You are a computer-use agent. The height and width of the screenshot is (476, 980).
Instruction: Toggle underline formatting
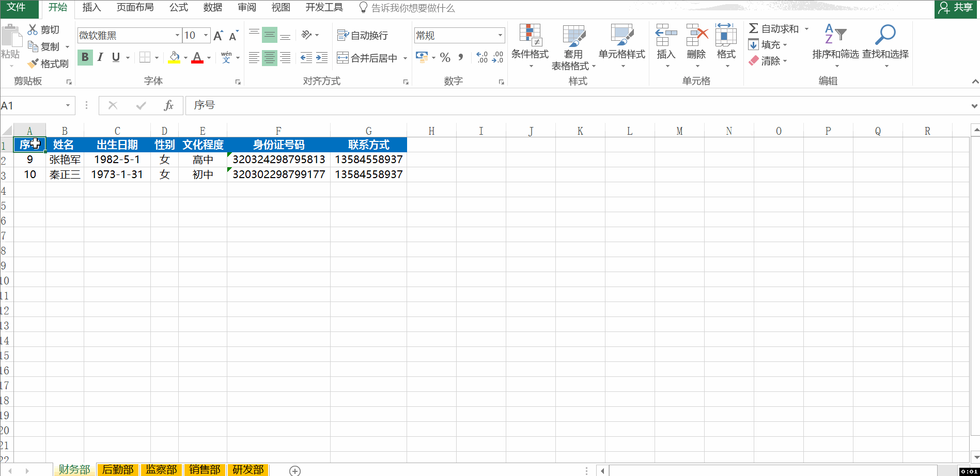pos(115,57)
